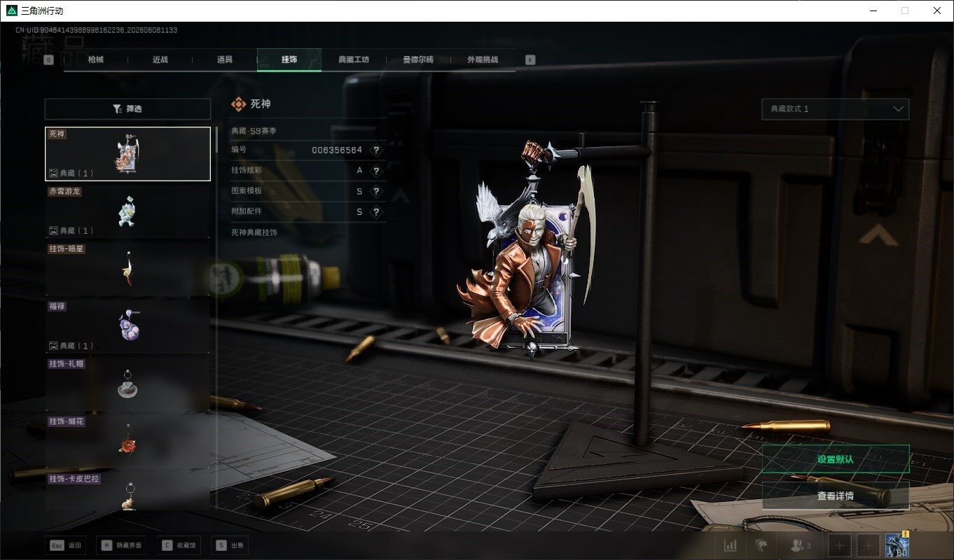Image resolution: width=954 pixels, height=560 pixels.
Task: Open the 筛选 filter button
Action: [127, 109]
